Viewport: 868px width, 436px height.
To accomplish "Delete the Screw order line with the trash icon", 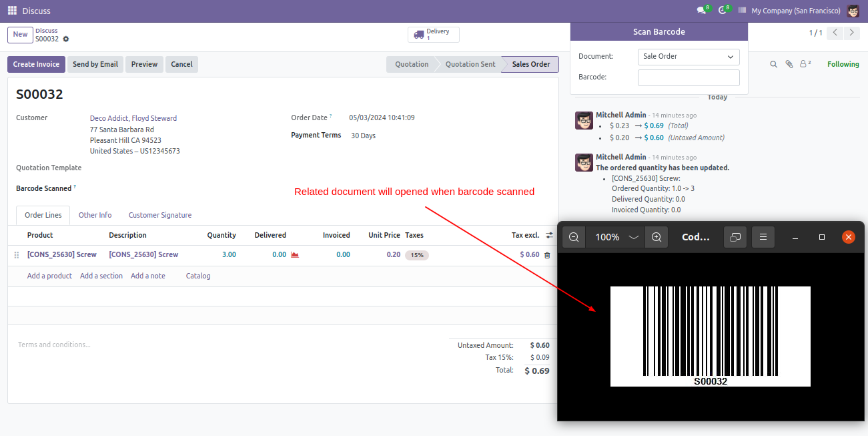I will tap(547, 255).
